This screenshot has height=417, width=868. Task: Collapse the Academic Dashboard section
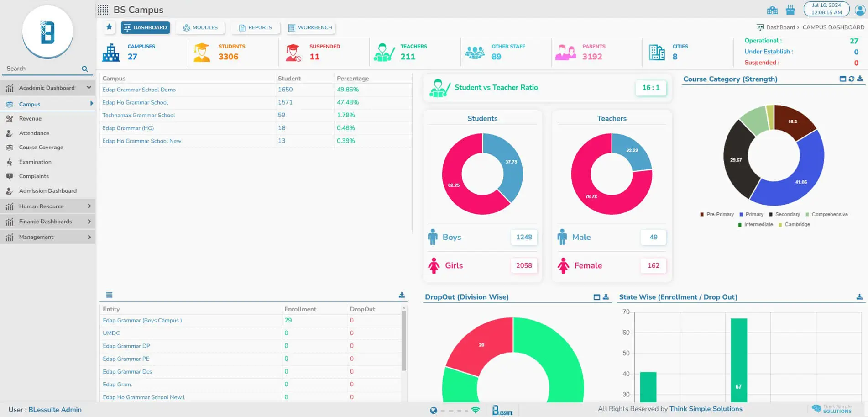(89, 88)
